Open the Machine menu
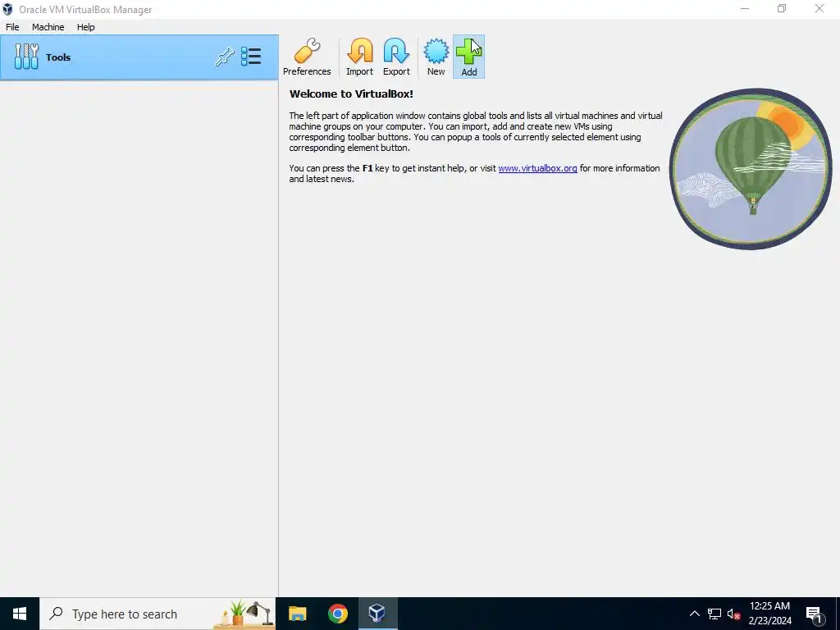840x630 pixels. coord(48,27)
